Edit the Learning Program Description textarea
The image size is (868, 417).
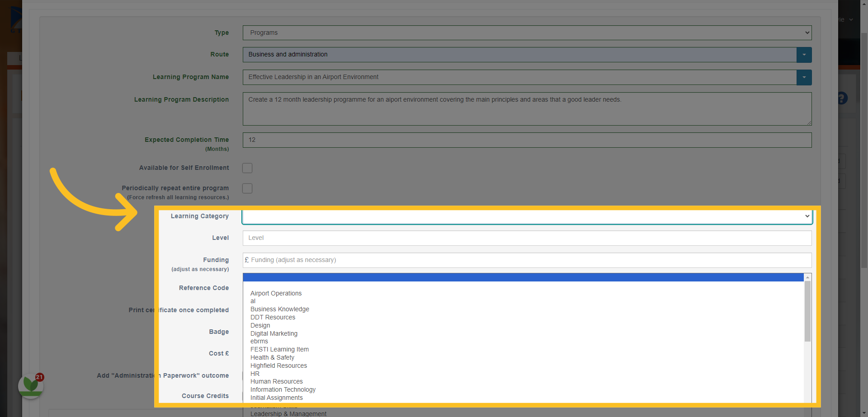(x=527, y=109)
